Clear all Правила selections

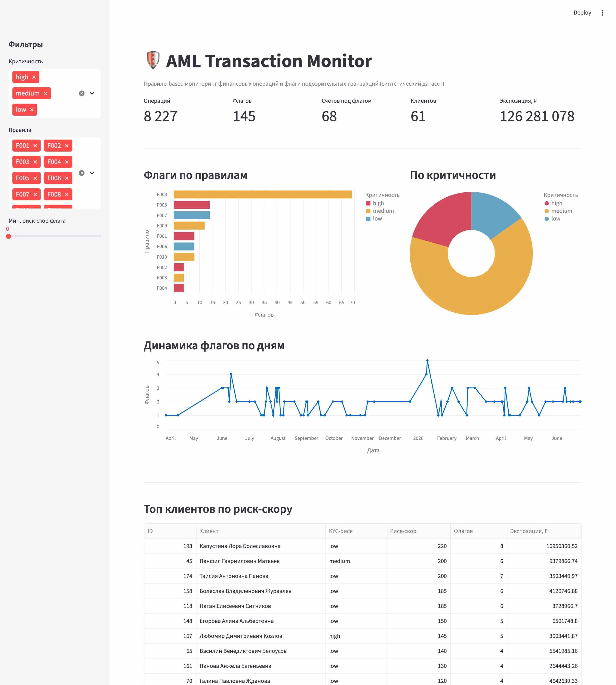click(81, 173)
